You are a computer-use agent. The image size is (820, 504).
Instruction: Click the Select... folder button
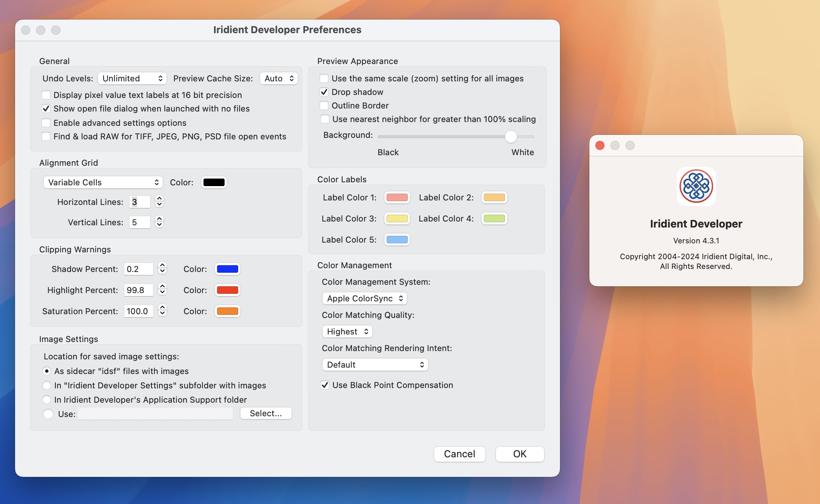click(266, 413)
